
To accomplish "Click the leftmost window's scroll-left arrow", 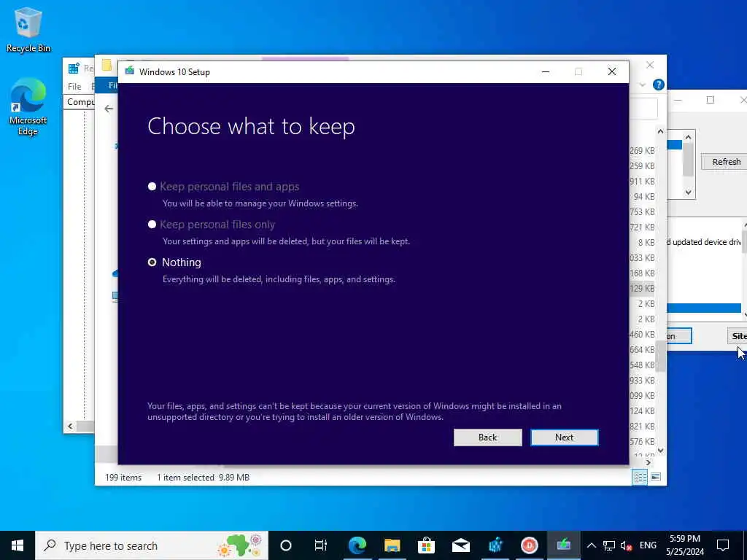I will (70, 426).
